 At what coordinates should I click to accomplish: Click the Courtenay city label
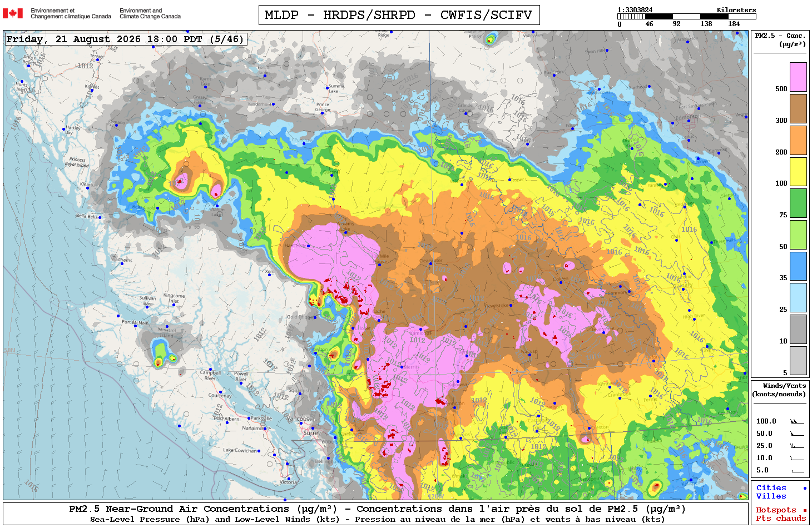220,396
